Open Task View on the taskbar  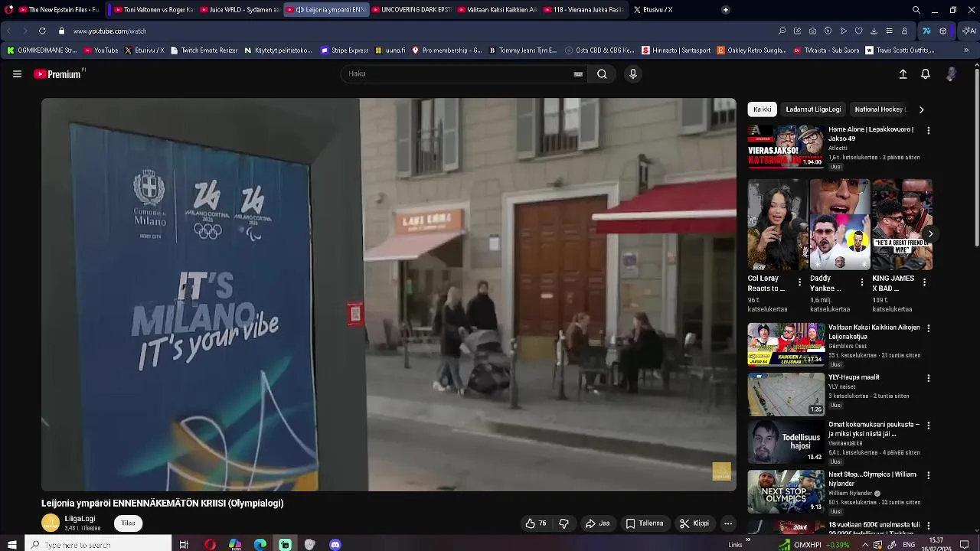184,544
